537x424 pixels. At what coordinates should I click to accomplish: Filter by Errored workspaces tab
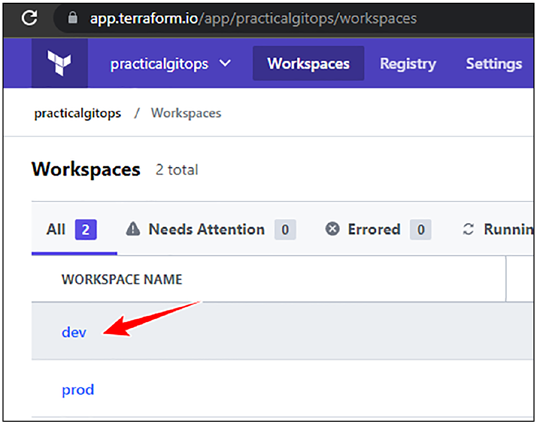pyautogui.click(x=378, y=229)
